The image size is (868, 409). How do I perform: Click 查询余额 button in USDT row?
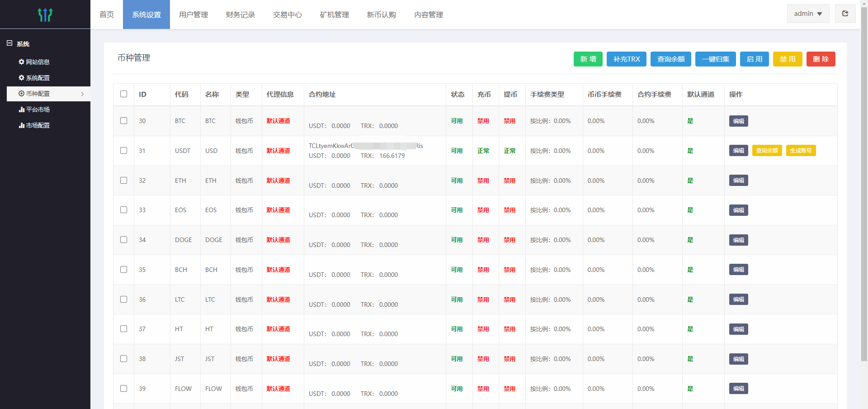(x=767, y=151)
